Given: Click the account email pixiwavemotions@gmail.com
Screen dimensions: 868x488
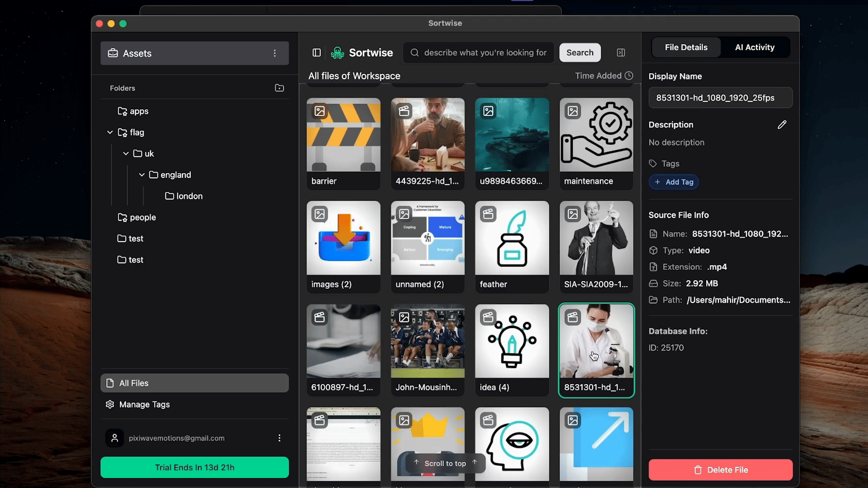Looking at the screenshot, I should point(177,438).
